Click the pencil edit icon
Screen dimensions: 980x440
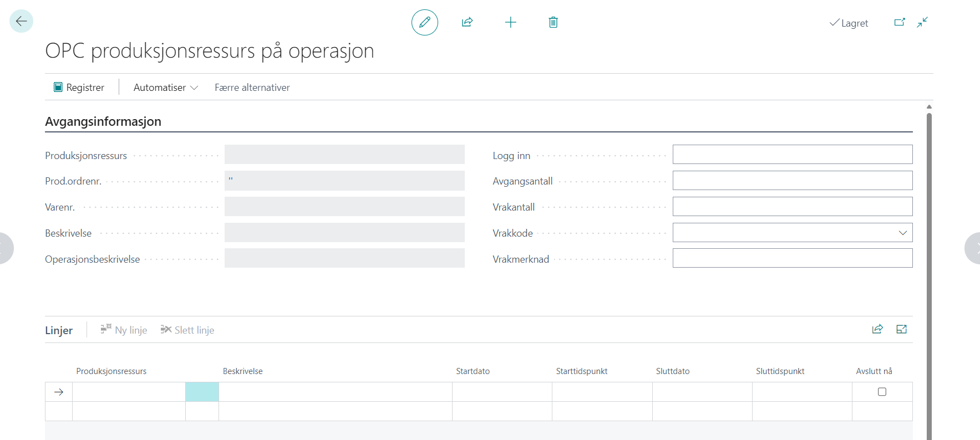tap(424, 22)
